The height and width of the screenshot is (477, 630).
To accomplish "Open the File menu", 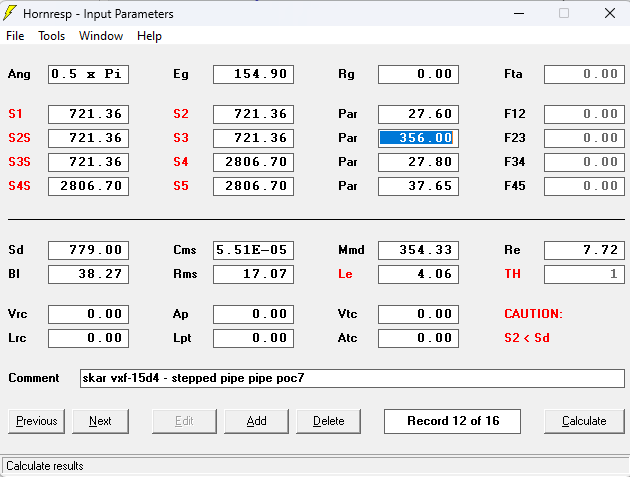I will point(15,36).
